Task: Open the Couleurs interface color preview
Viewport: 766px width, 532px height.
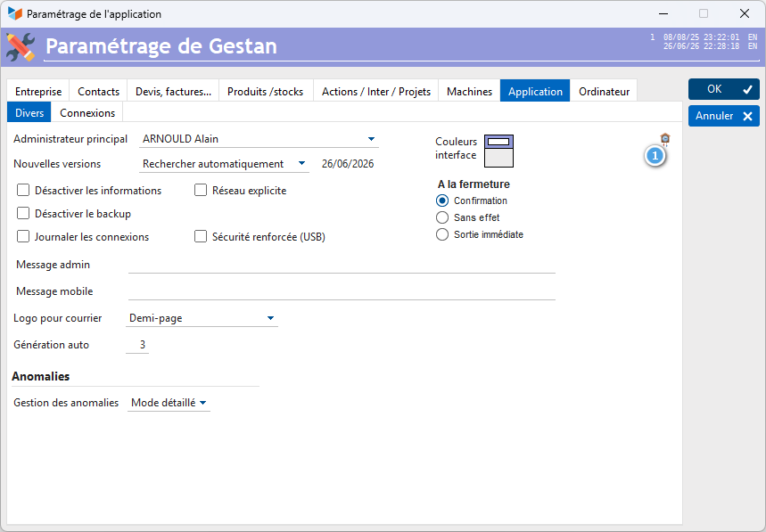Action: coord(498,151)
